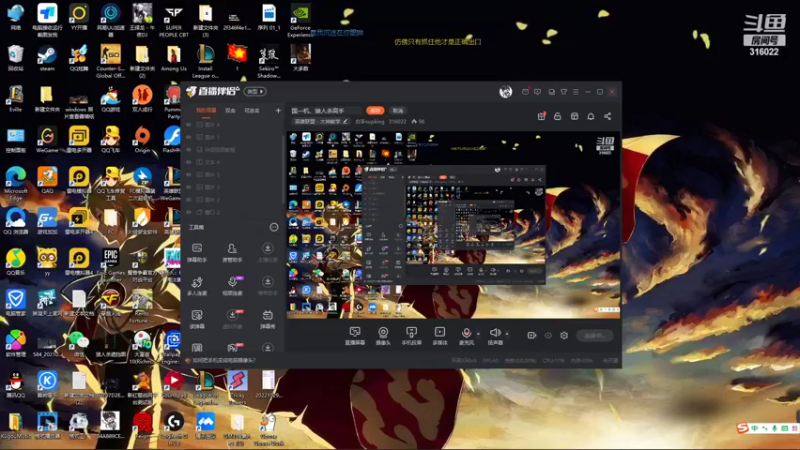Open the stream category tag dropdown

pyautogui.click(x=321, y=121)
